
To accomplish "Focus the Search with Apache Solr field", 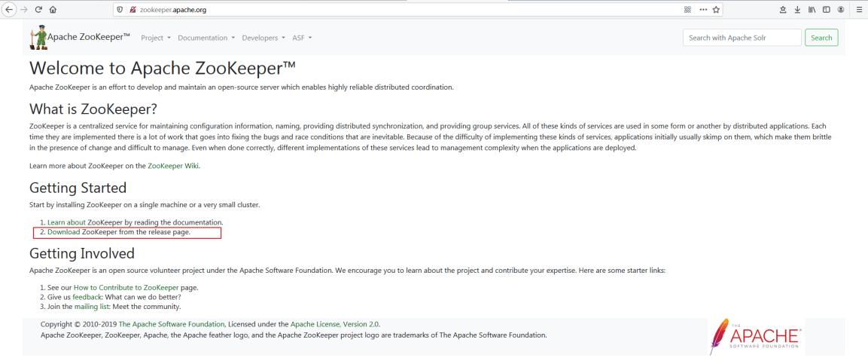I will (x=742, y=38).
